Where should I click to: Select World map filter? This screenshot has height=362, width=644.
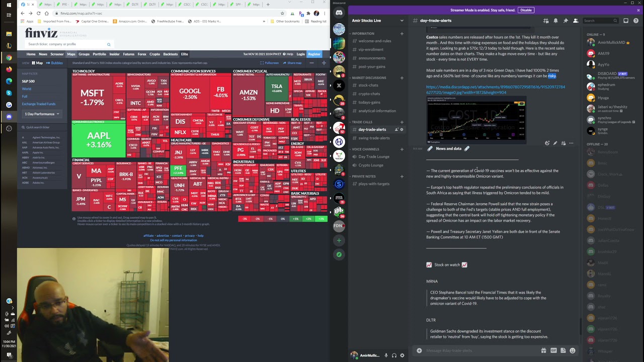(x=27, y=89)
